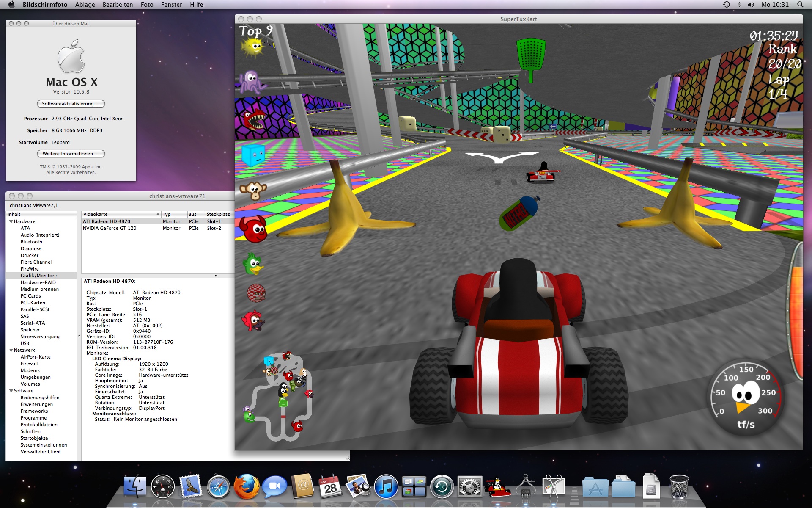This screenshot has height=508, width=812.
Task: Click the Bluetooth menu bar icon
Action: click(x=739, y=4)
